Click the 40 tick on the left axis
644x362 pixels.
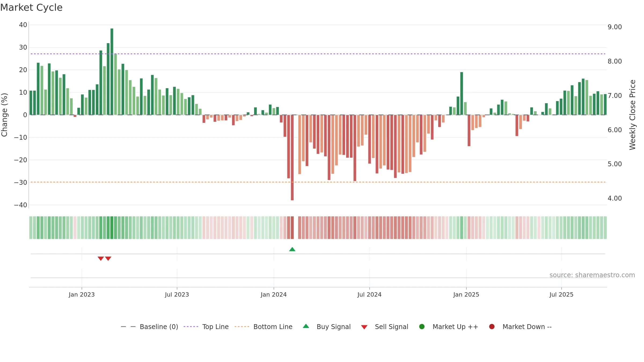pyautogui.click(x=23, y=25)
